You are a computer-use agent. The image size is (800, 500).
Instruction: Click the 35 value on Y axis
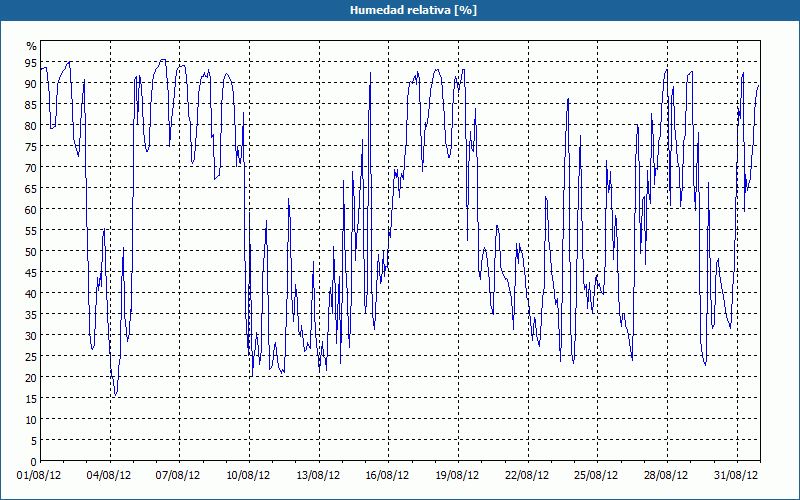coord(31,314)
